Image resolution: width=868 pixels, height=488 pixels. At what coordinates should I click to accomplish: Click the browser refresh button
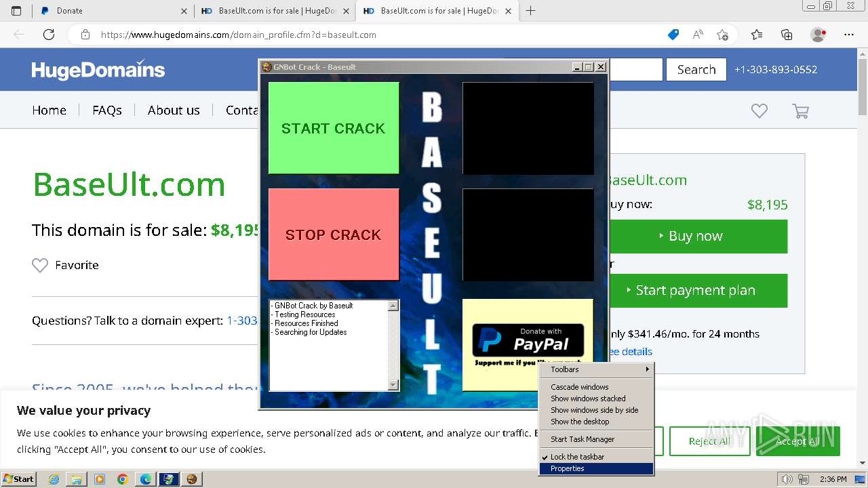click(49, 35)
